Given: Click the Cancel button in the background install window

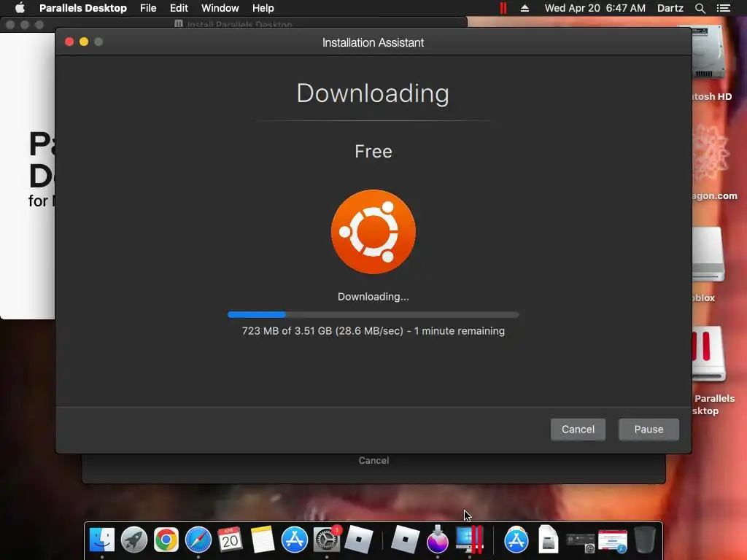Looking at the screenshot, I should tap(373, 461).
